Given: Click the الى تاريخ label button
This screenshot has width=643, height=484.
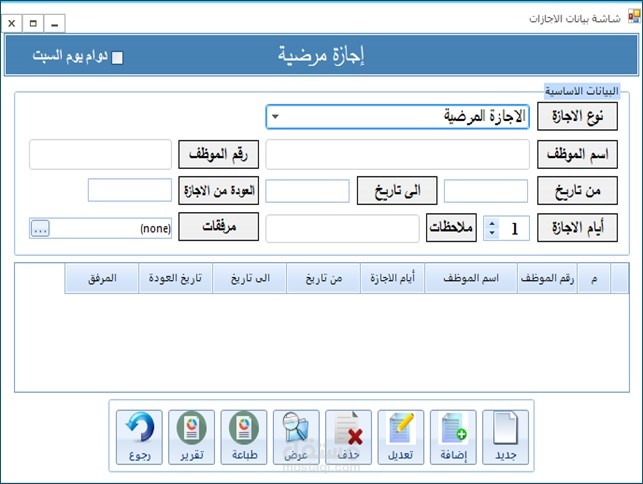Looking at the screenshot, I should pos(397,190).
